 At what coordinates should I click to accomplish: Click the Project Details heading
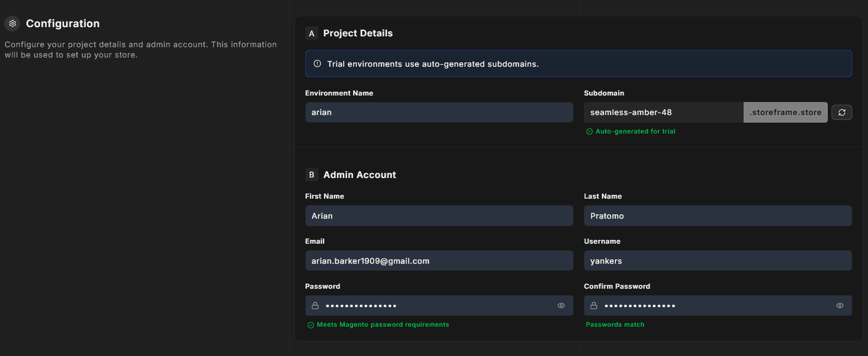coord(358,33)
